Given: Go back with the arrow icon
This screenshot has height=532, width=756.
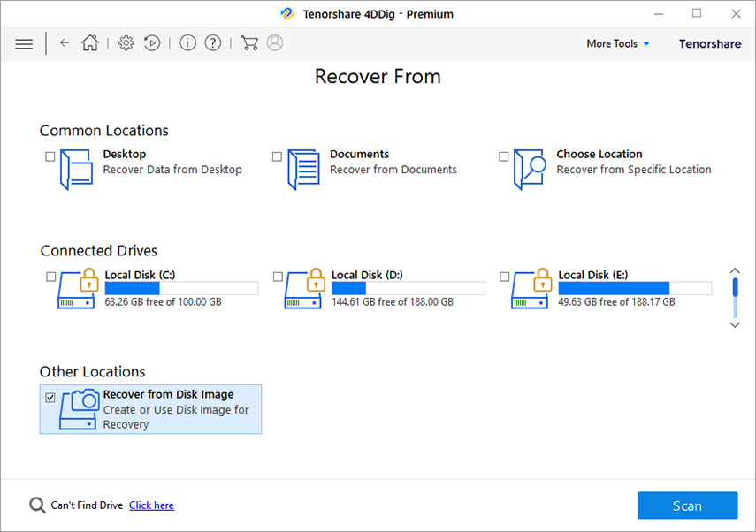Looking at the screenshot, I should point(65,43).
